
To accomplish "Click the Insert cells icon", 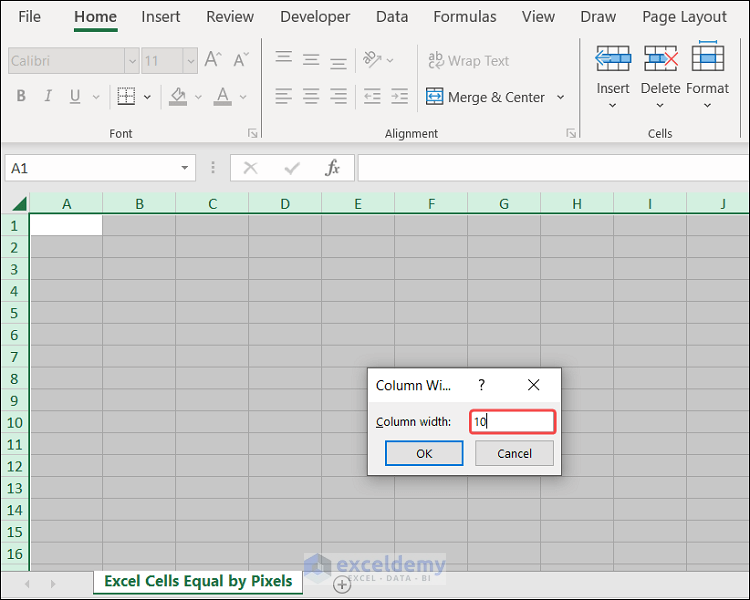I will click(x=613, y=58).
